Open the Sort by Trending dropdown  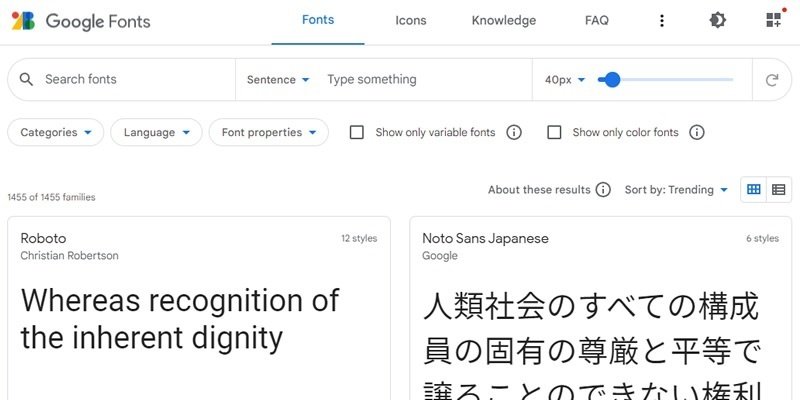point(676,190)
